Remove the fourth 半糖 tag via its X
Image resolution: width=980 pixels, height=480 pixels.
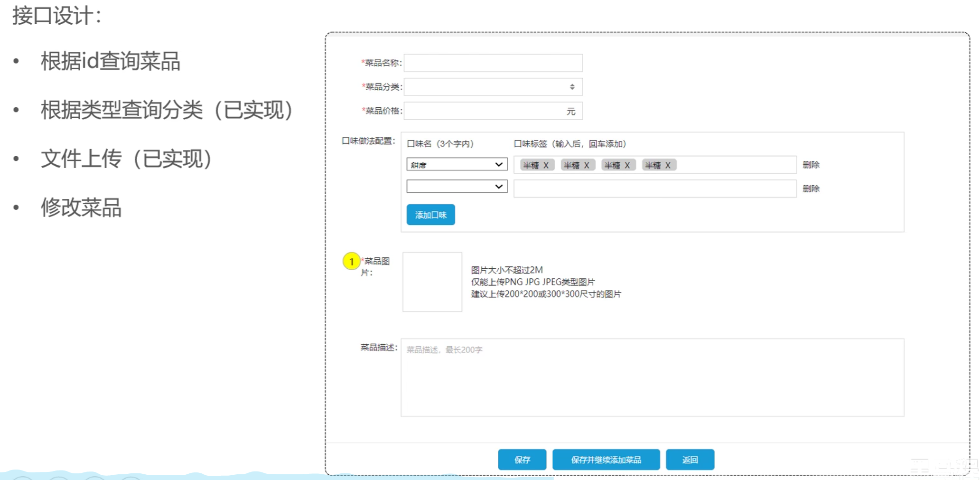pos(668,165)
